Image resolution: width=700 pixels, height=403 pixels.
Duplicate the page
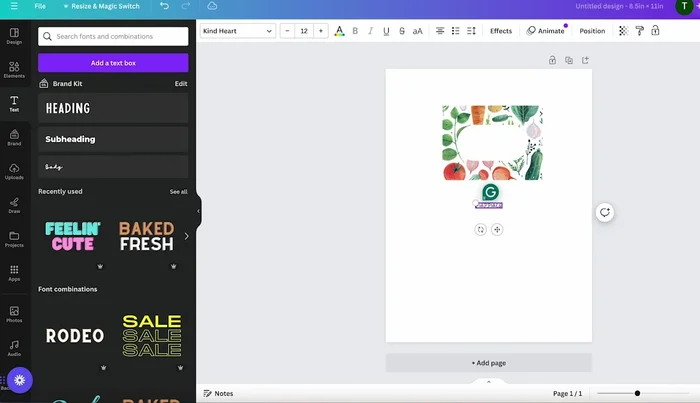click(569, 60)
